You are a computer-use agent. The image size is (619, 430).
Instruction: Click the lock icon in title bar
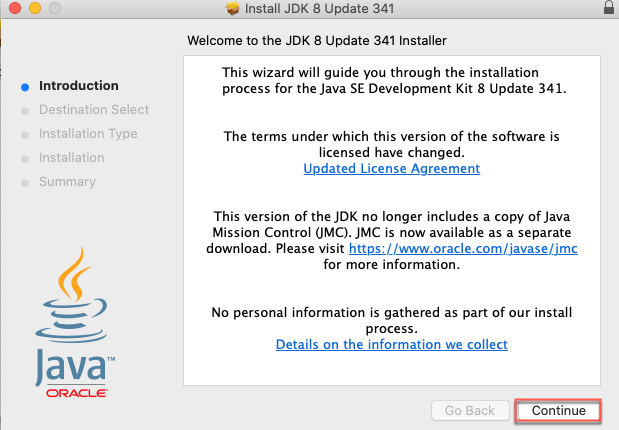click(609, 7)
